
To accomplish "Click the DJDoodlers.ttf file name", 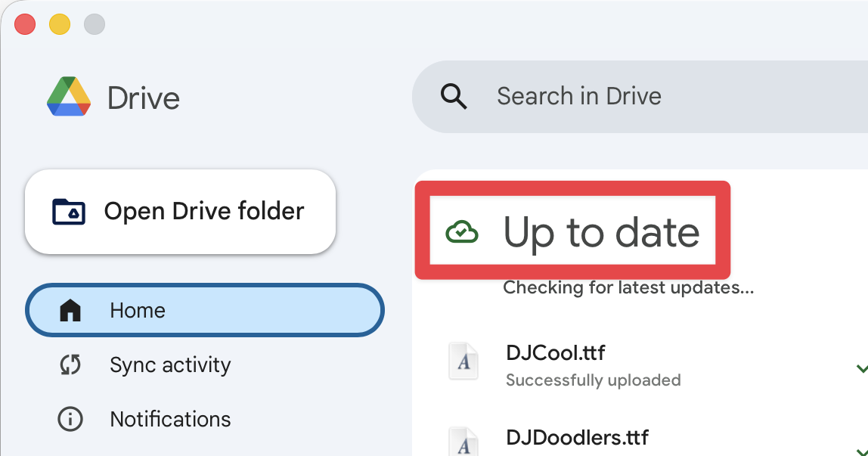I will pos(577,437).
